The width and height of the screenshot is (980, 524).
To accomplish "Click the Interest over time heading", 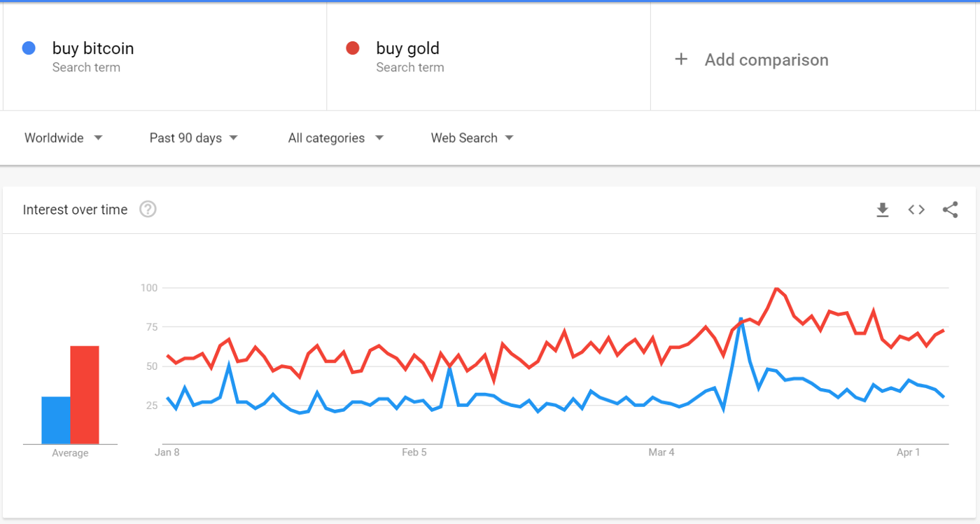I will click(x=75, y=209).
